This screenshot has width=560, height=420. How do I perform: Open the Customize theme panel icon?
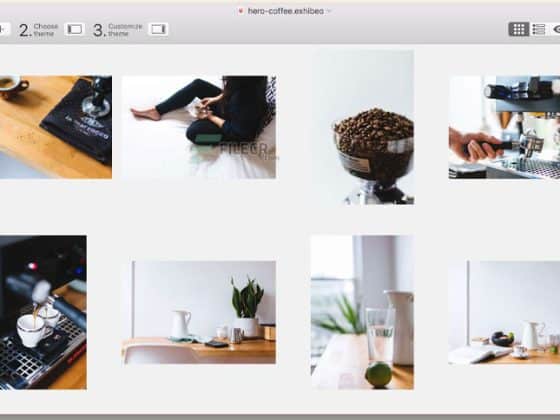158,29
